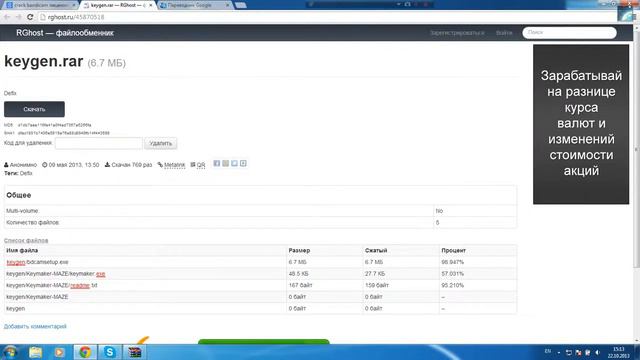Click the volume speaker tray icon
The image size is (640, 360).
pos(597,352)
